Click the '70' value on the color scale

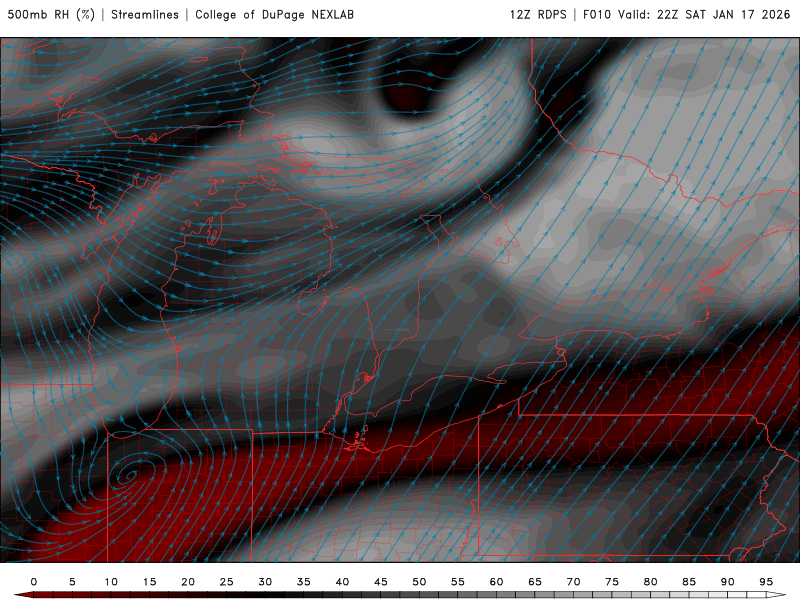573,582
